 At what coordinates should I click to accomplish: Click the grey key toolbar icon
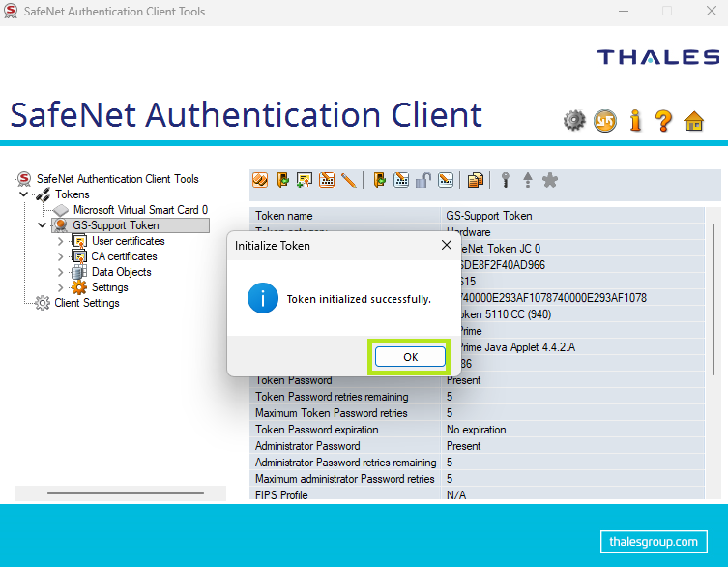pyautogui.click(x=506, y=180)
